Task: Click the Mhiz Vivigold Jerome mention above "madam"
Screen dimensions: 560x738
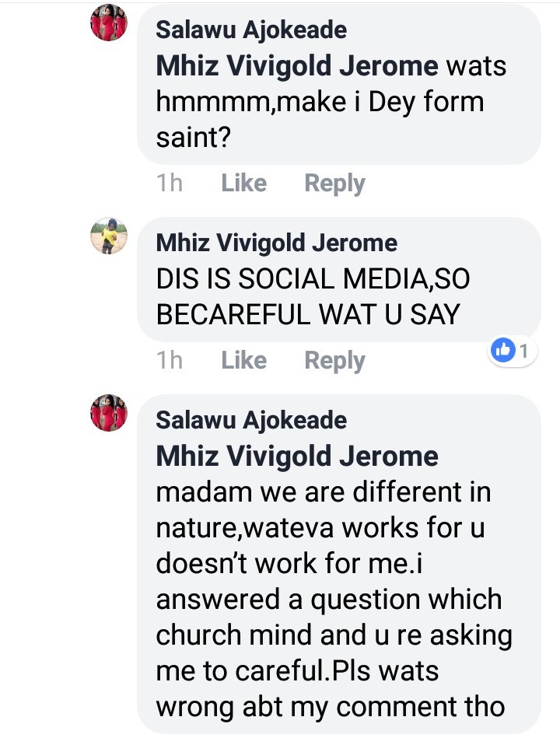Action: (x=297, y=456)
